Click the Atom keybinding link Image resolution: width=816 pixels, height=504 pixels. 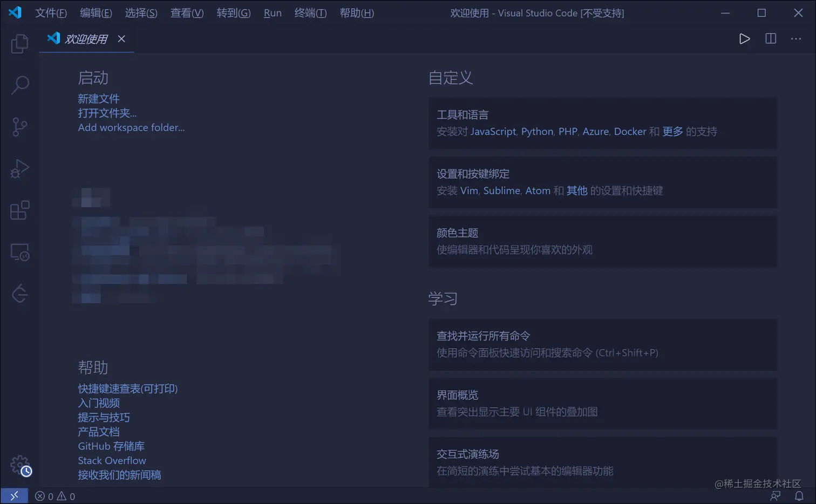coord(538,190)
